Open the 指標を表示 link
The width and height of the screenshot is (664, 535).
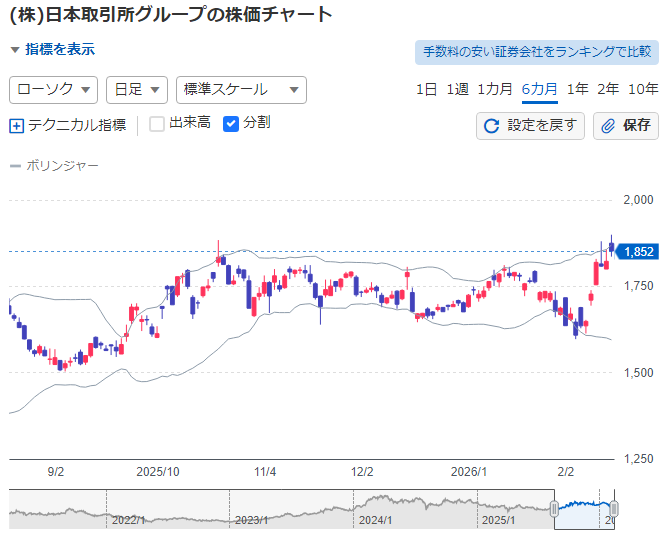coord(60,49)
